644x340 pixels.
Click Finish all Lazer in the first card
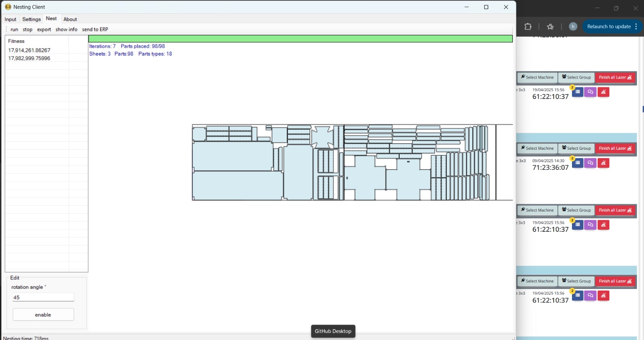pos(615,77)
